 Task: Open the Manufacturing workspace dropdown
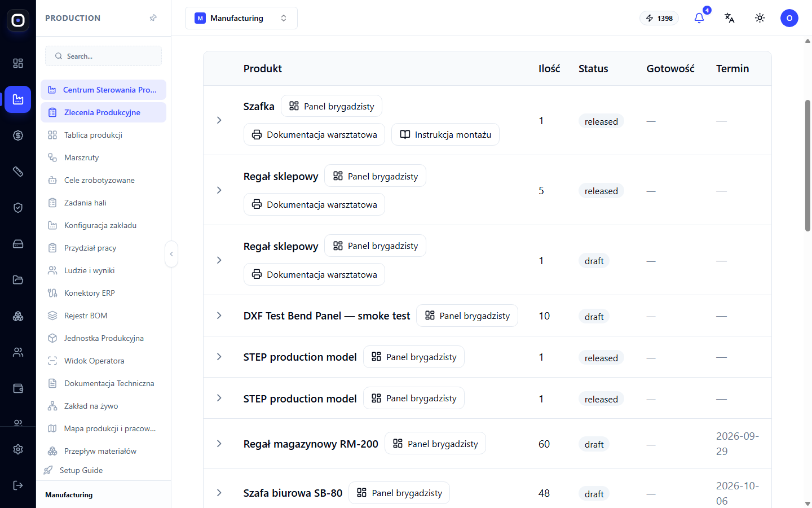(x=241, y=18)
